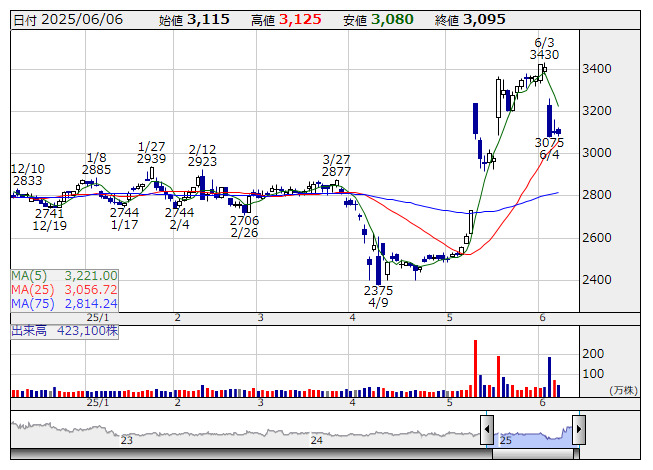Click the 2744 2/4 low label
Image resolution: width=653 pixels, height=470 pixels.
tap(179, 219)
